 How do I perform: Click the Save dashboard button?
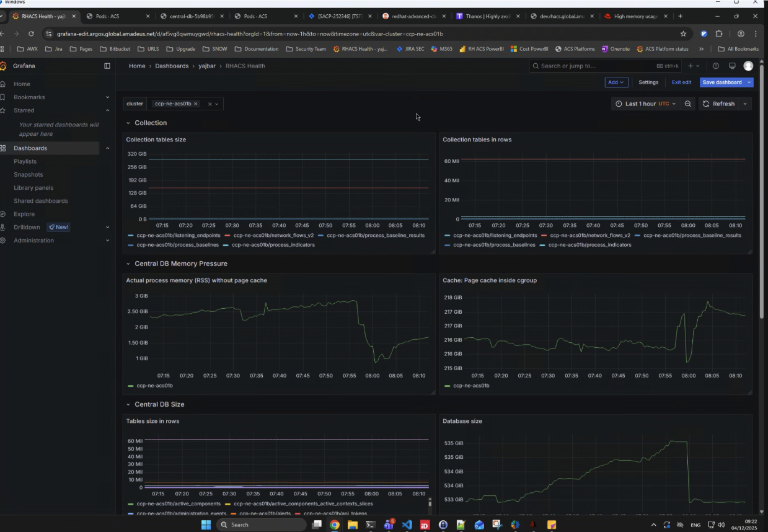tap(722, 82)
